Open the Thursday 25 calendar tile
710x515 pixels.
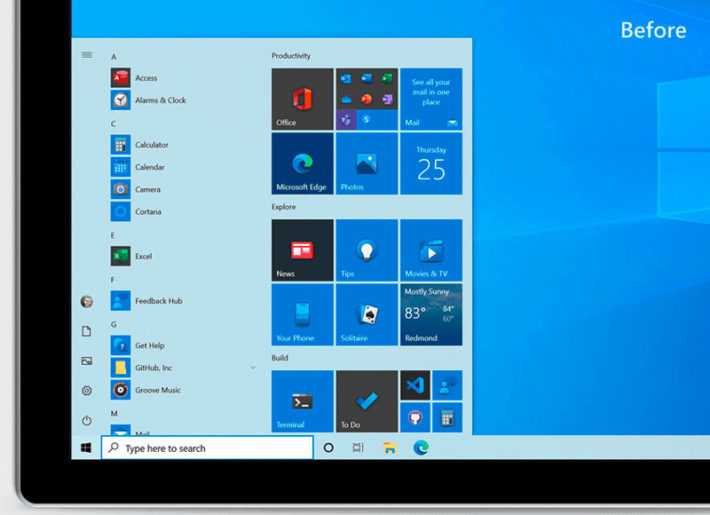click(x=431, y=164)
